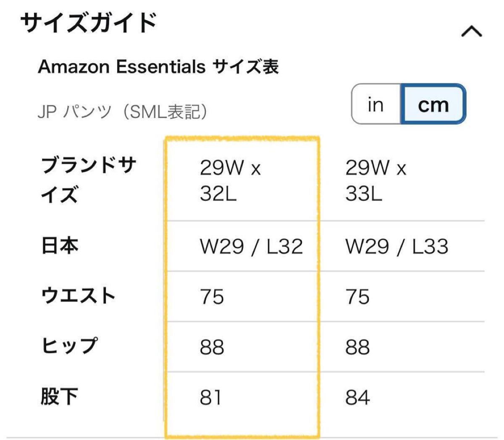The width and height of the screenshot is (504, 440).
Task: Click waist value 75 in the highlighted column
Action: [x=212, y=296]
